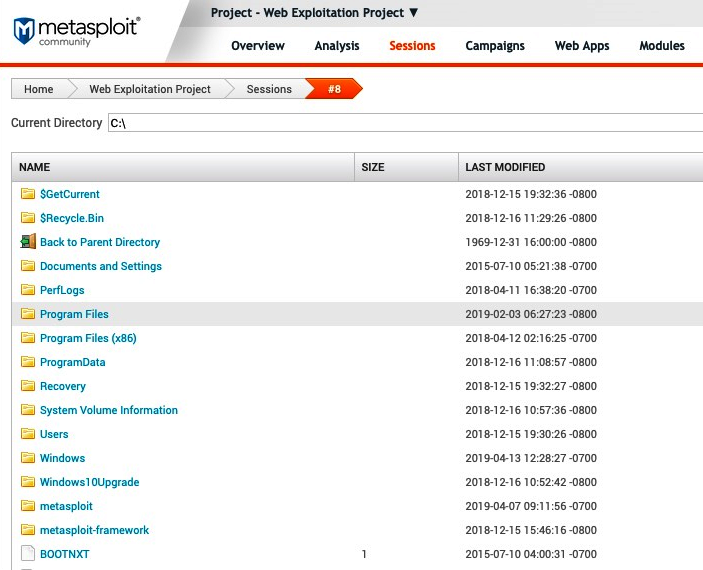Open the Analysis tab
Viewport: 703px width, 570px height.
(x=337, y=46)
